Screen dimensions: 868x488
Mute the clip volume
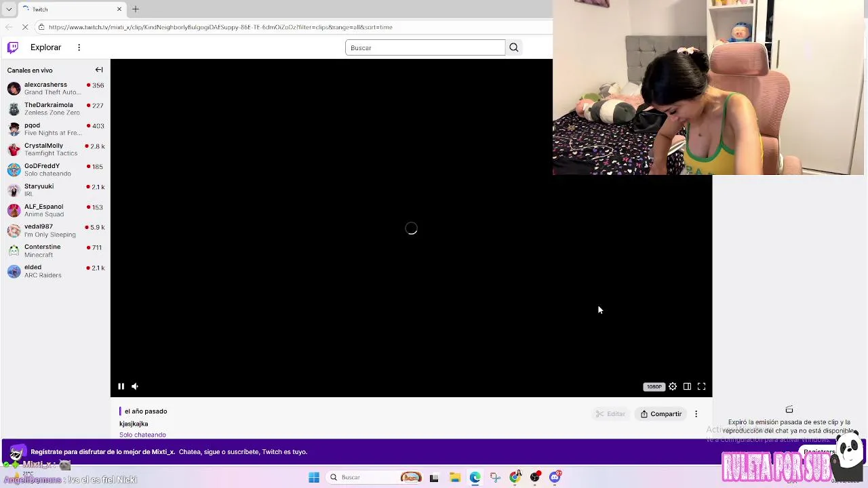coord(135,386)
